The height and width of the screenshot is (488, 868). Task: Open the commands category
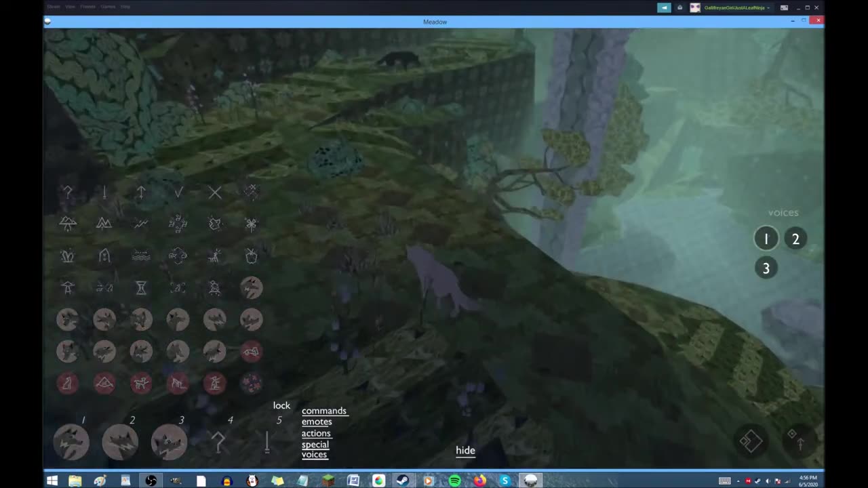324,411
